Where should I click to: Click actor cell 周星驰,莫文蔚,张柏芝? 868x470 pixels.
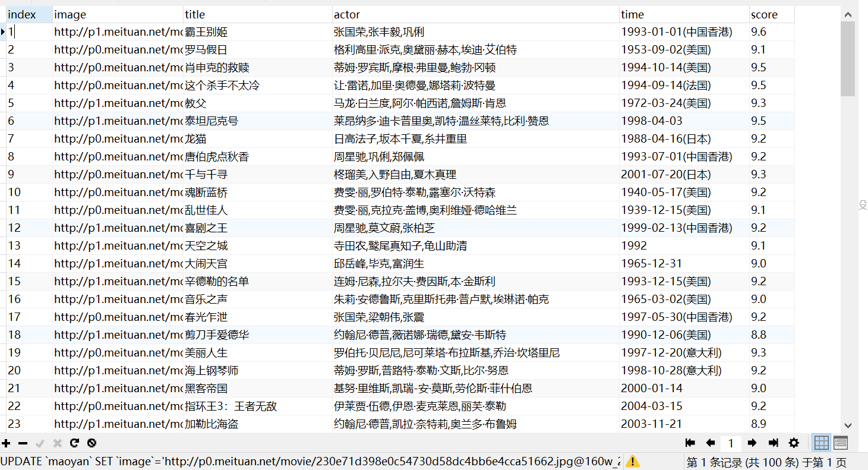pos(475,228)
